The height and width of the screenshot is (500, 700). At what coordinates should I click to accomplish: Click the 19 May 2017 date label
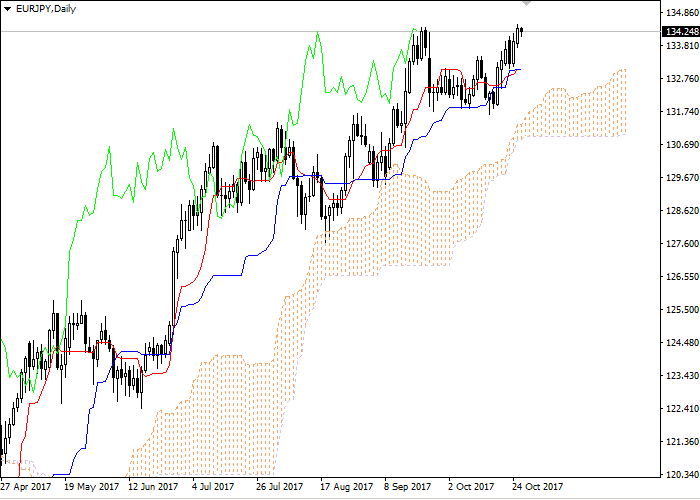(92, 487)
